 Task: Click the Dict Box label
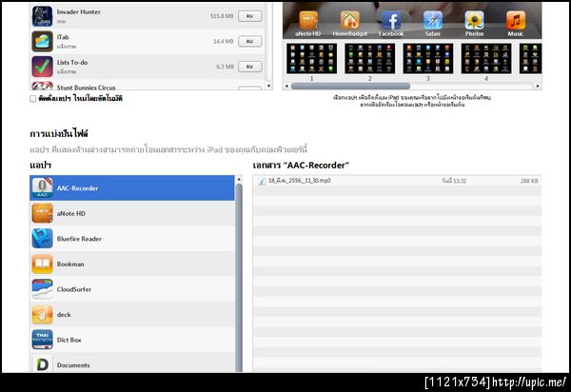point(69,340)
